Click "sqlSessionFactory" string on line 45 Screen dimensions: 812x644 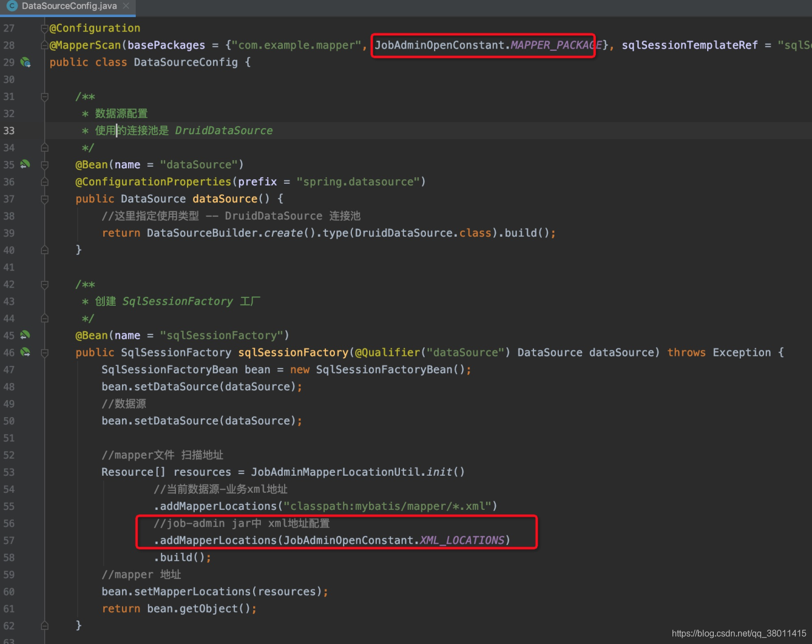point(222,336)
